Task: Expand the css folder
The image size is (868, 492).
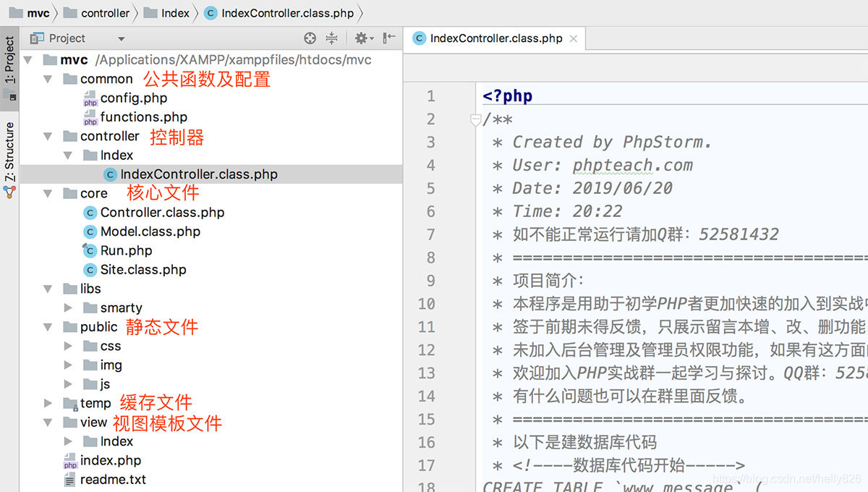Action: (68, 346)
